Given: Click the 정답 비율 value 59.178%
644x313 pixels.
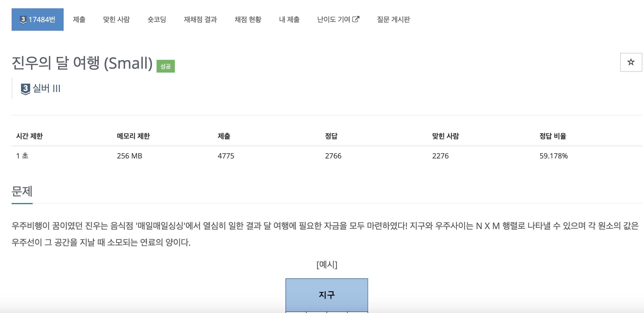Looking at the screenshot, I should point(554,156).
